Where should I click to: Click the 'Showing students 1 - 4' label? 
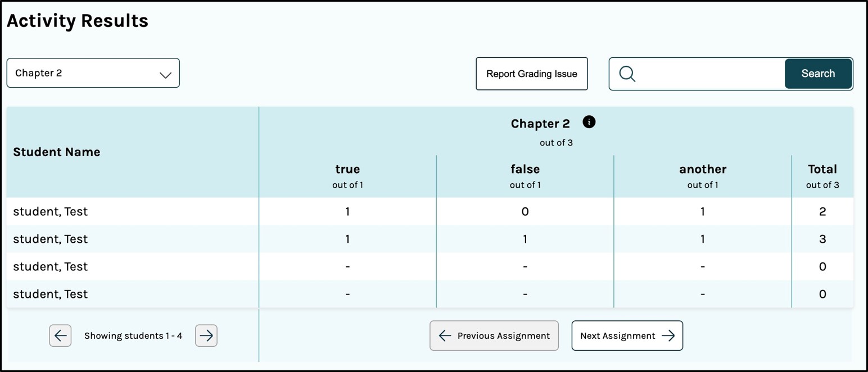(133, 335)
